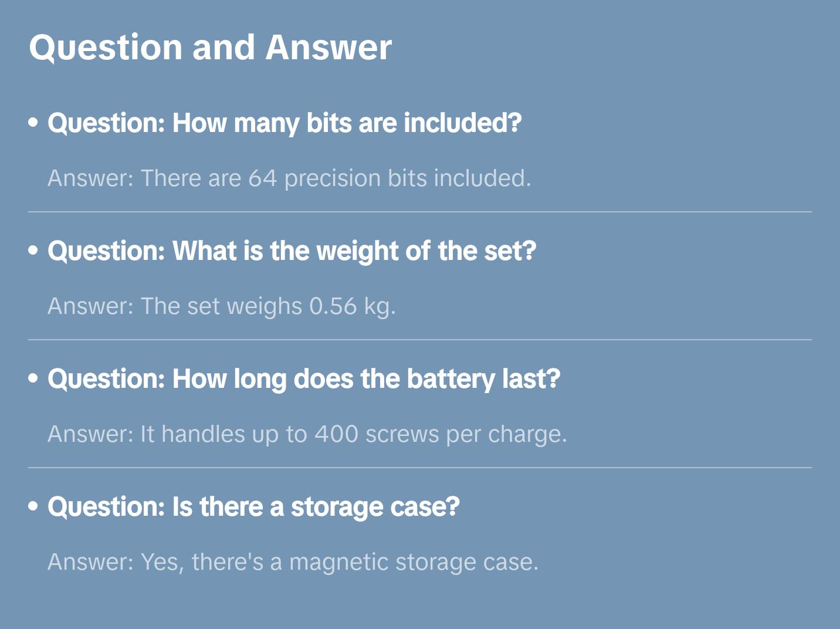Click the bullet beside the storage case question
This screenshot has height=629, width=840.
(33, 506)
